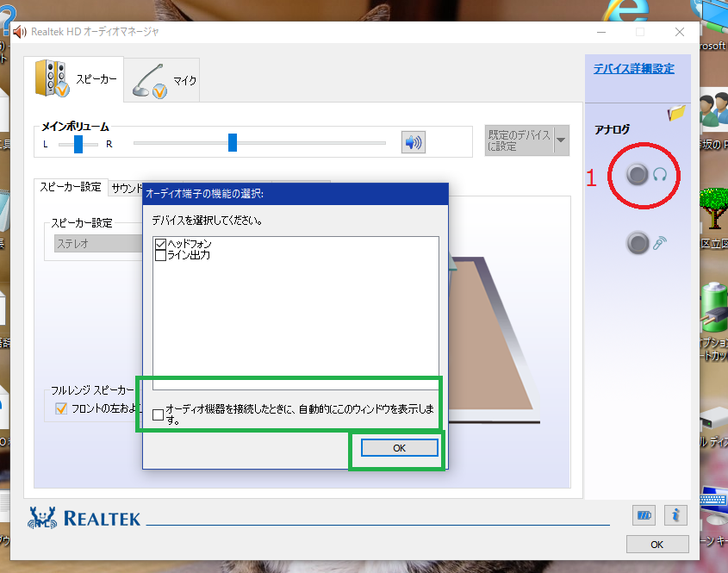Close the Realtek HD audio manager window

tap(680, 32)
